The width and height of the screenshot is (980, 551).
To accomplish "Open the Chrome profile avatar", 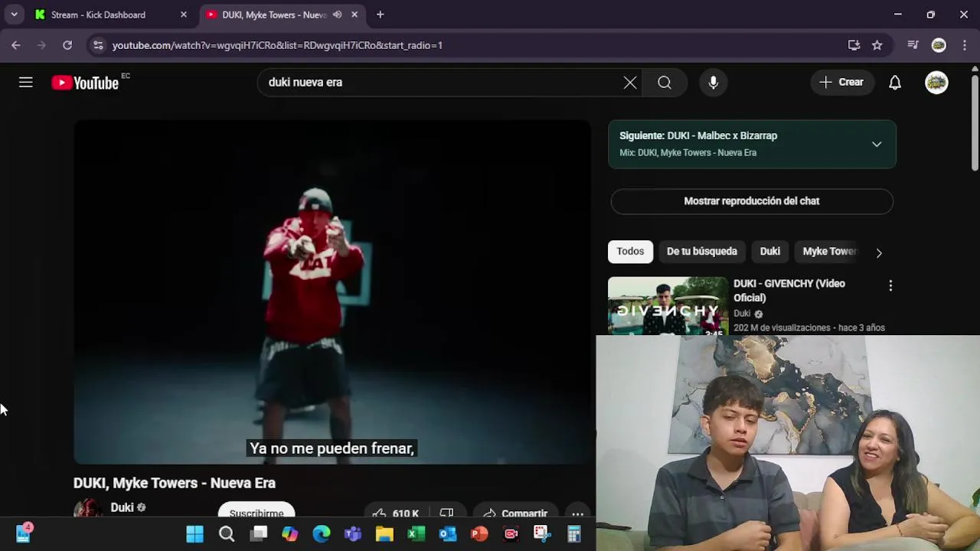I will click(x=939, y=45).
